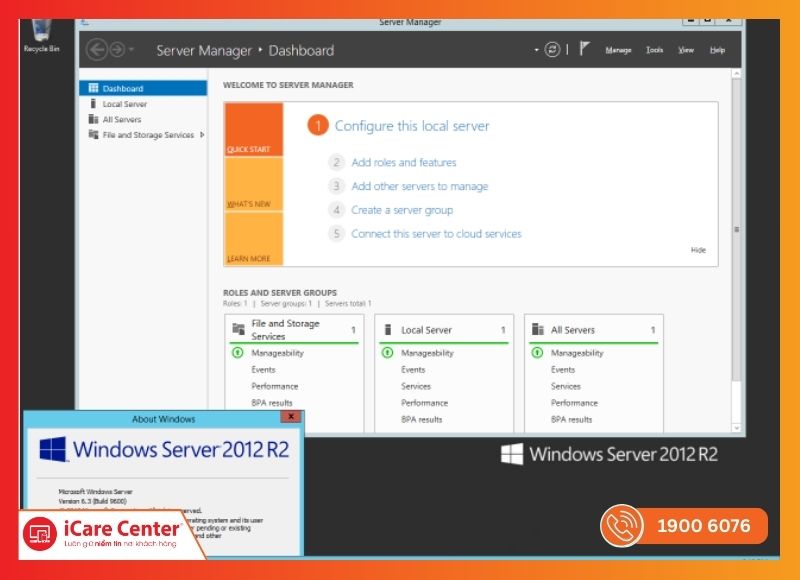800x580 pixels.
Task: Click Manageability in Local Server tile
Action: [427, 353]
